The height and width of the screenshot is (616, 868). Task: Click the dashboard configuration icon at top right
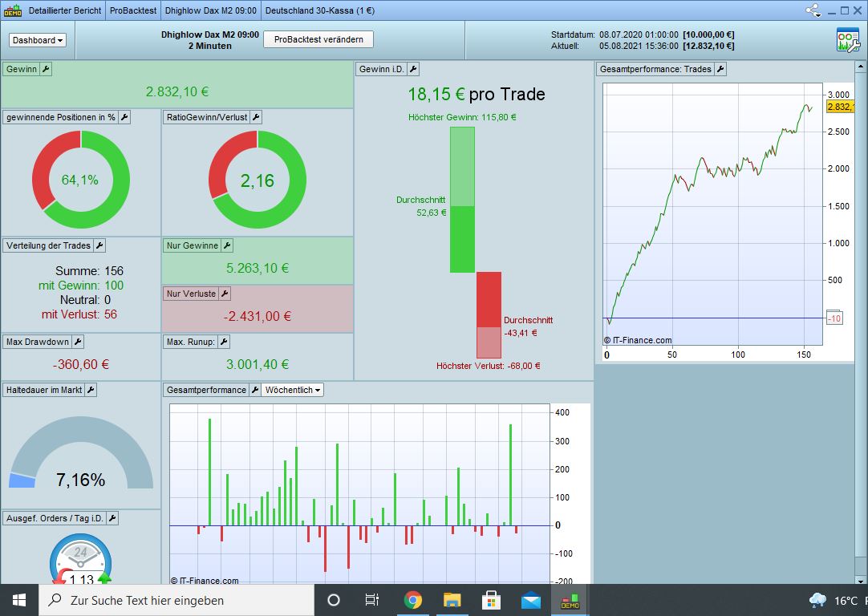(x=847, y=40)
